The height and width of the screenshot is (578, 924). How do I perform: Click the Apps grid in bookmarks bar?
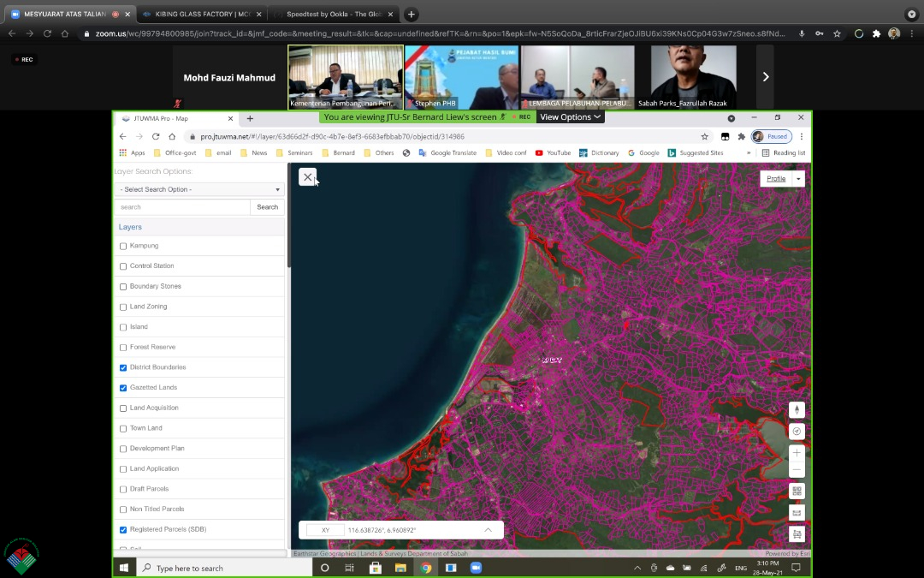pos(132,152)
